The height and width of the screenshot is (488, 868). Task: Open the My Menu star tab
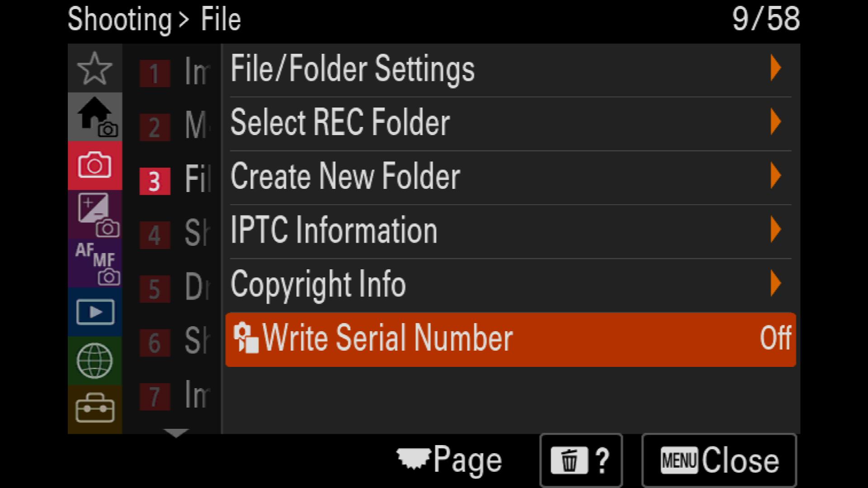click(95, 69)
